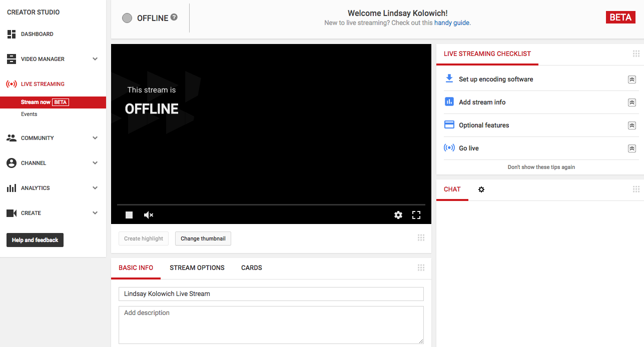Click the Optional features label
Image resolution: width=644 pixels, height=347 pixels.
tap(484, 125)
